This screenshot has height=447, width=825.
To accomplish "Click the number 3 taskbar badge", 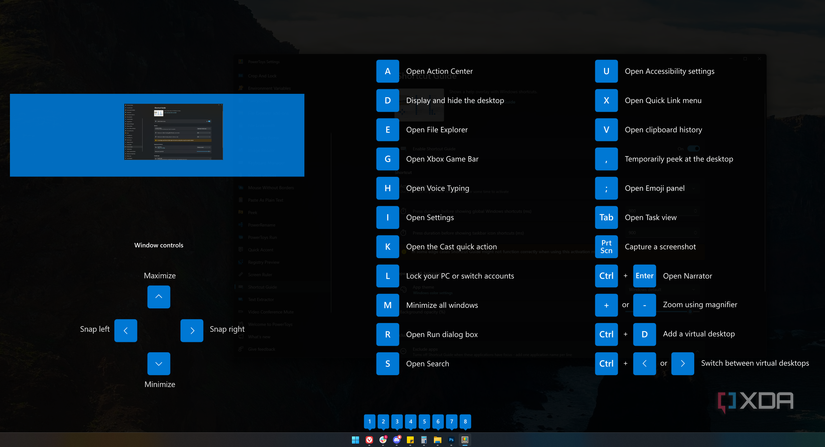I will [x=397, y=422].
